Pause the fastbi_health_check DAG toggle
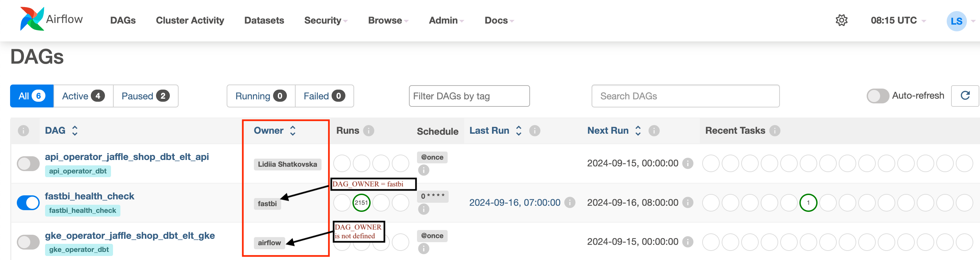This screenshot has width=980, height=260. coord(28,203)
